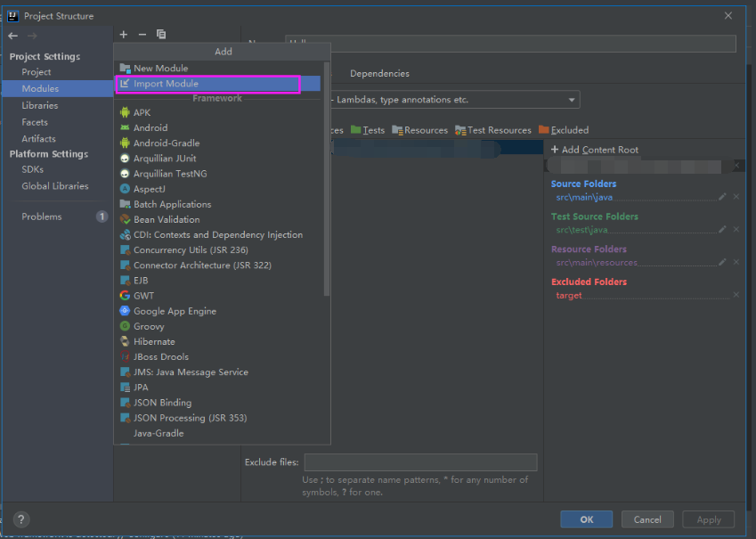
Task: Open Global Libraries page
Action: click(x=55, y=186)
